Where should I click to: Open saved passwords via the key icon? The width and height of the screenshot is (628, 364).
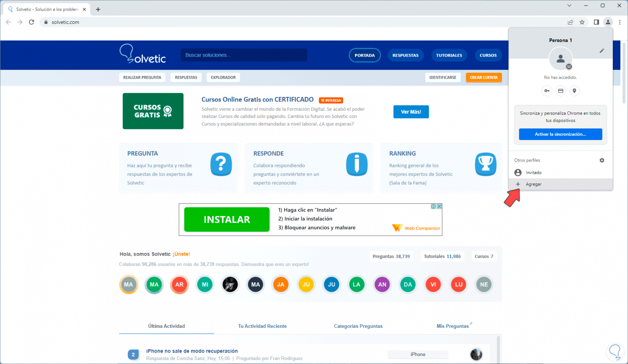click(x=547, y=91)
